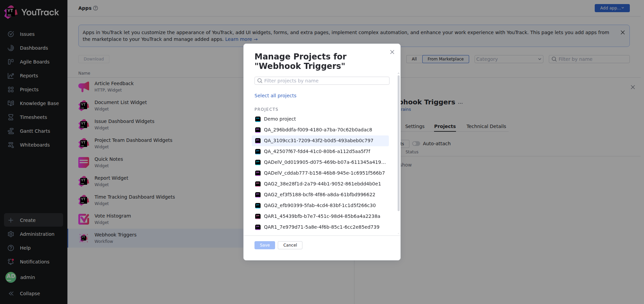644x304 pixels.
Task: Click the Cancel button
Action: pos(290,245)
